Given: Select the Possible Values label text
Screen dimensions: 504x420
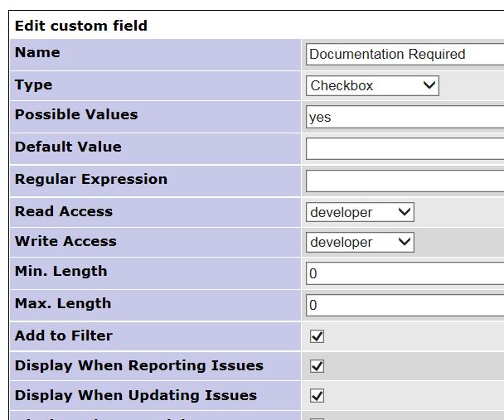Looking at the screenshot, I should click(76, 114).
